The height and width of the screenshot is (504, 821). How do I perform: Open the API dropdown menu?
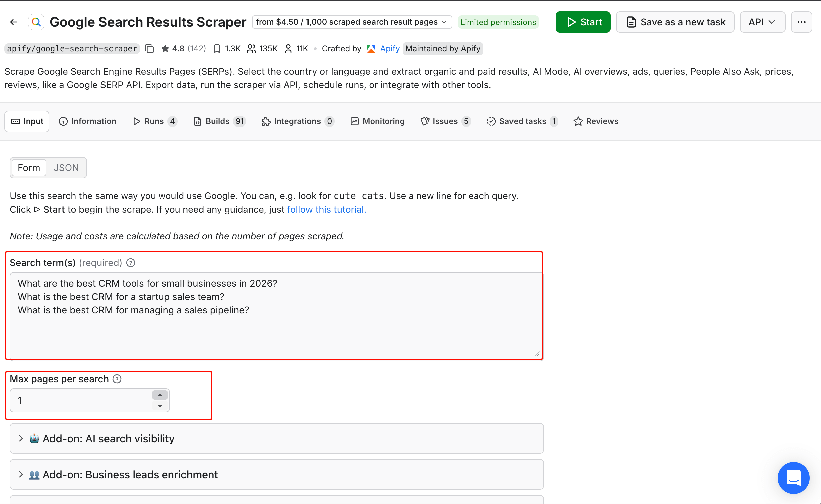point(762,22)
